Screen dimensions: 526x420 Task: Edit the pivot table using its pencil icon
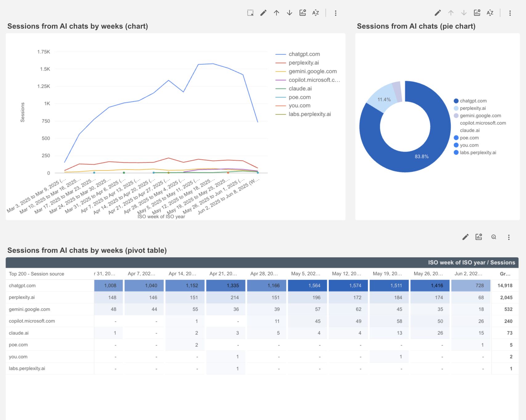pyautogui.click(x=465, y=237)
